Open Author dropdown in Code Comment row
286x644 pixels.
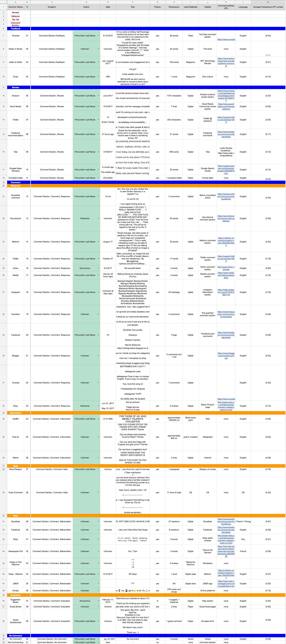[x=98, y=493]
